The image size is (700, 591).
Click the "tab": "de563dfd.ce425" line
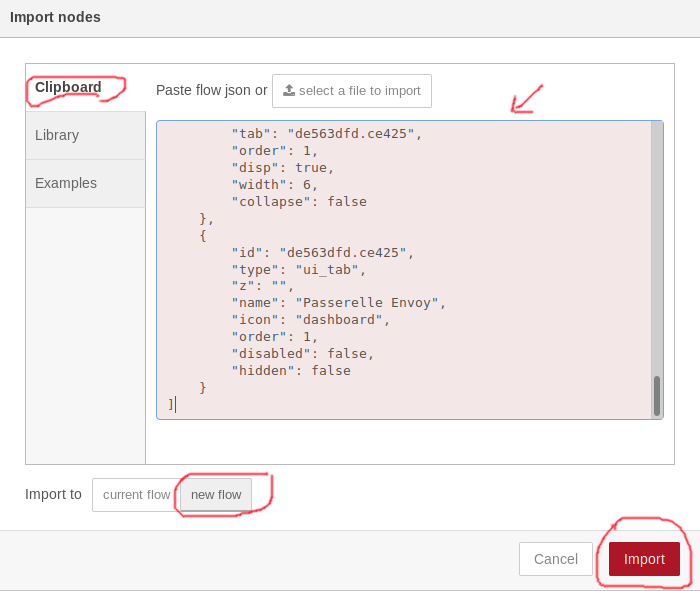point(326,133)
